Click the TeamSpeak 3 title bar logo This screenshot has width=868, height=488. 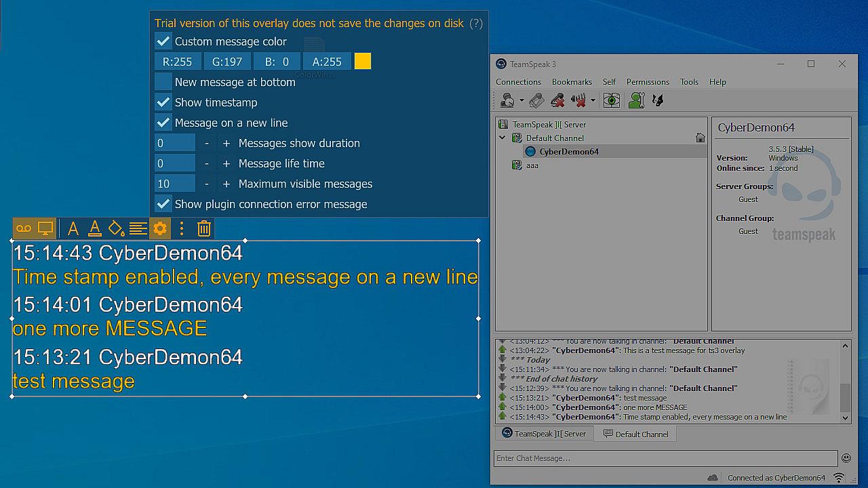click(x=501, y=64)
